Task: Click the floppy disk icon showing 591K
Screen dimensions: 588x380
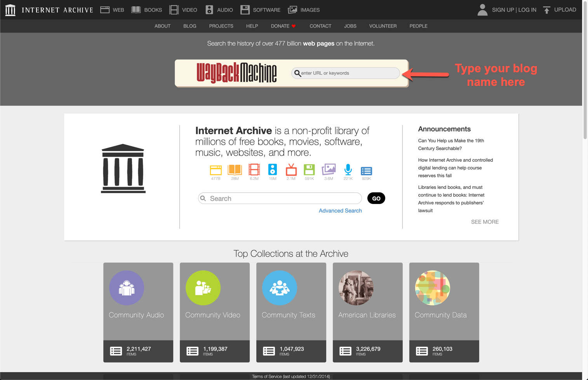Action: (x=309, y=169)
